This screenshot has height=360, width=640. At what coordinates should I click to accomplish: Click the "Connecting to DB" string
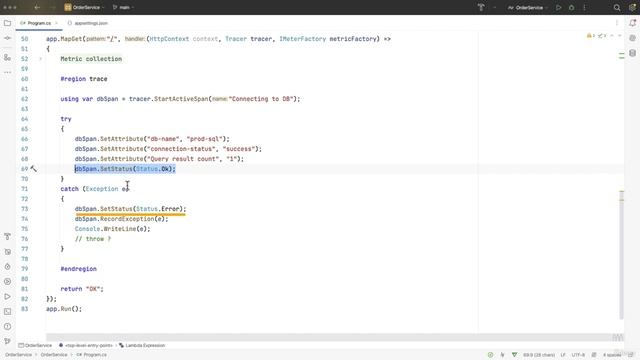click(x=260, y=99)
